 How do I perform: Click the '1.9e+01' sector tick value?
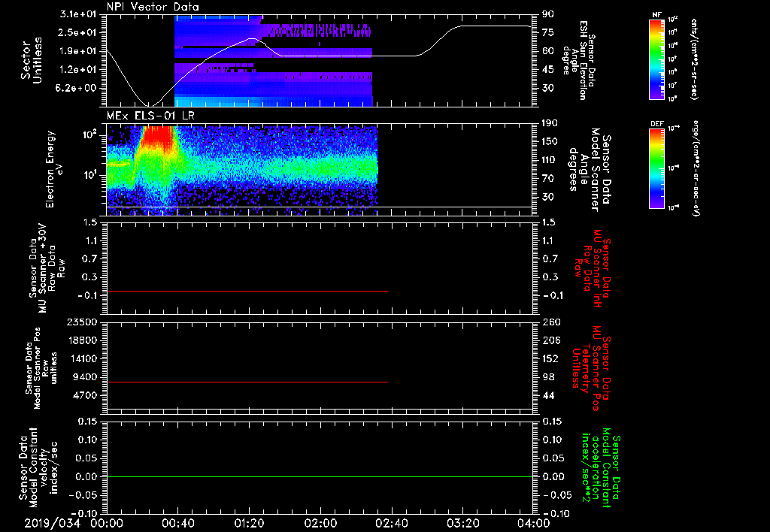(x=78, y=51)
